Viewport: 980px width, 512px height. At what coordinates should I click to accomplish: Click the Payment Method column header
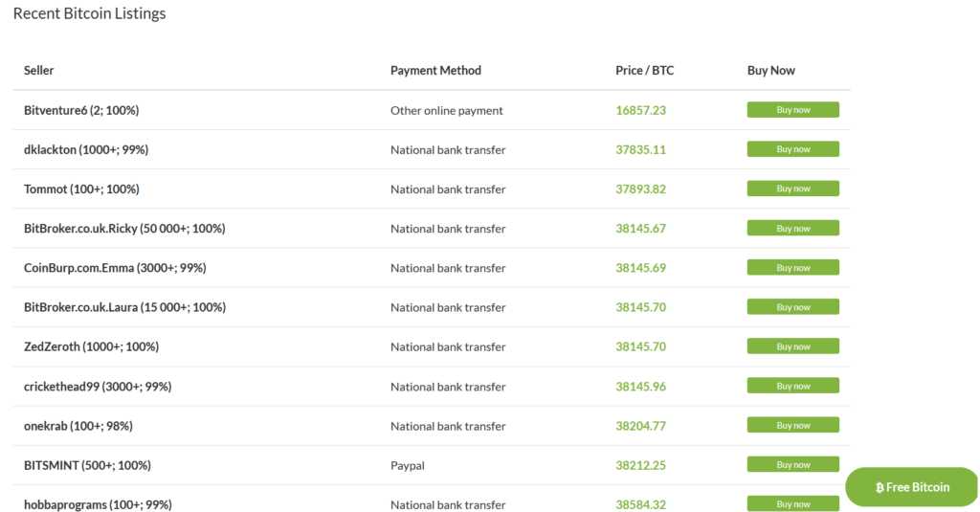coord(435,70)
